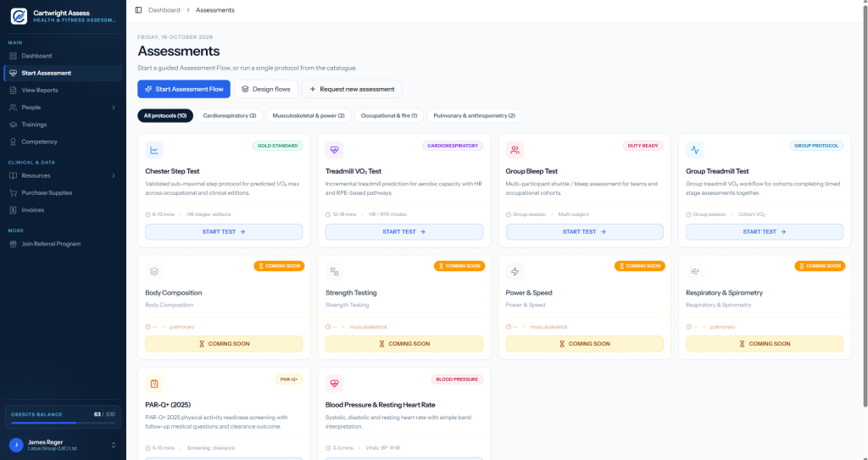
Task: Click Coming Soon badge on Respiratory & Spirometry
Action: [820, 266]
